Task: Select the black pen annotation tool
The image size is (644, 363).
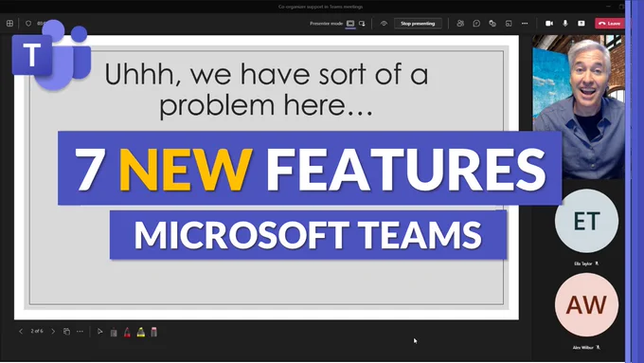Action: coord(114,332)
